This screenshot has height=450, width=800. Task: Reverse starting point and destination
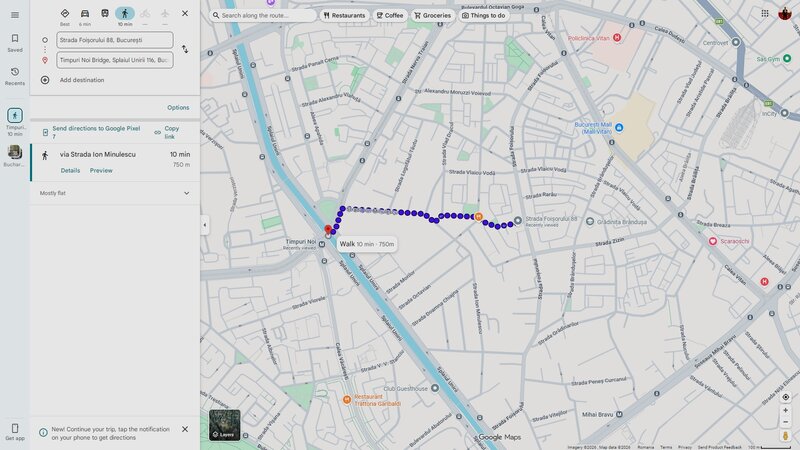(x=184, y=49)
